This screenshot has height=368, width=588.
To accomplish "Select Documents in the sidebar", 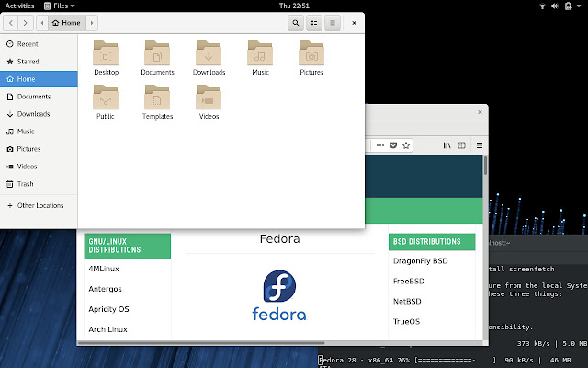I will (39, 97).
